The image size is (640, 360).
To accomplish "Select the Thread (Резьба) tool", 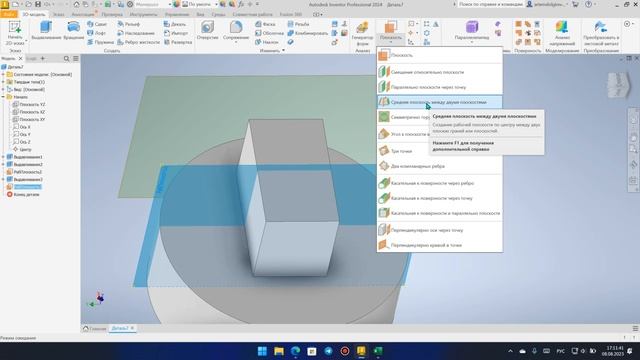I will pyautogui.click(x=298, y=24).
